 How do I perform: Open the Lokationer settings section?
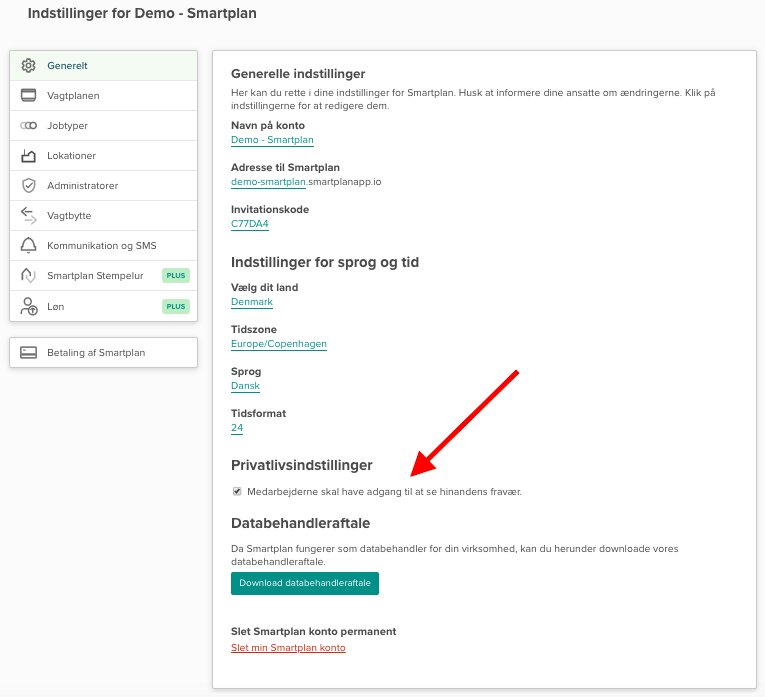click(72, 156)
